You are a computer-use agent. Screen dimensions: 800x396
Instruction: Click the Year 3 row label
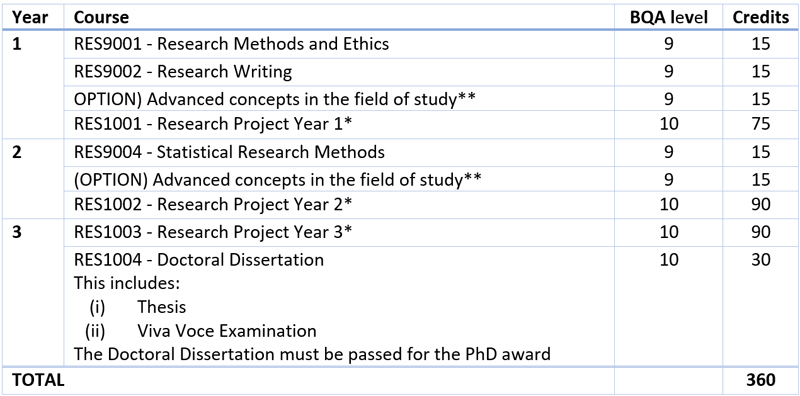[x=17, y=232]
